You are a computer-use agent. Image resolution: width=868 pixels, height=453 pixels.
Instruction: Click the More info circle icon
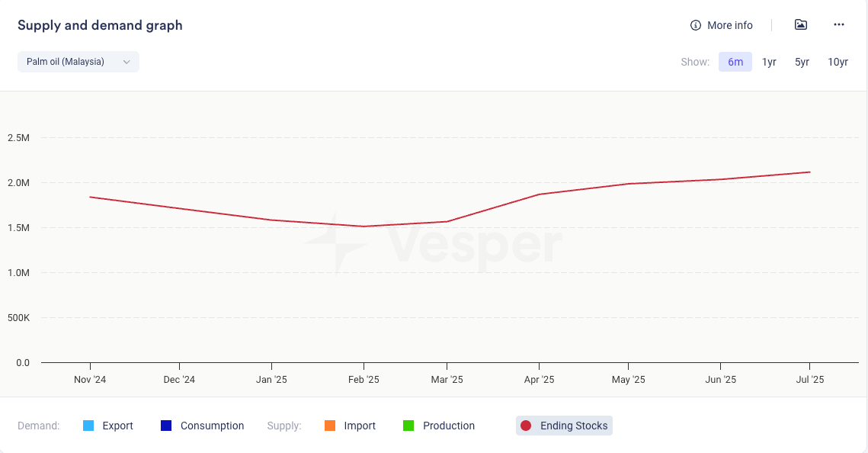pyautogui.click(x=695, y=25)
